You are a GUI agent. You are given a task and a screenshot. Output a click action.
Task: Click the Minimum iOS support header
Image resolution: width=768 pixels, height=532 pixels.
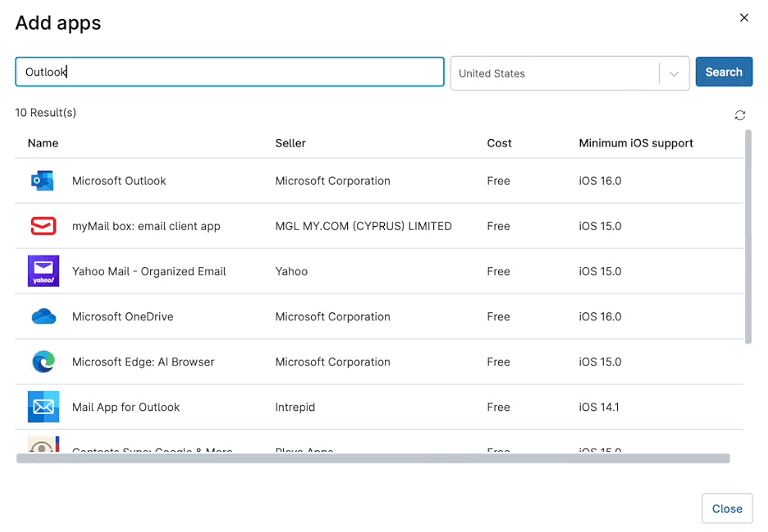pyautogui.click(x=636, y=143)
